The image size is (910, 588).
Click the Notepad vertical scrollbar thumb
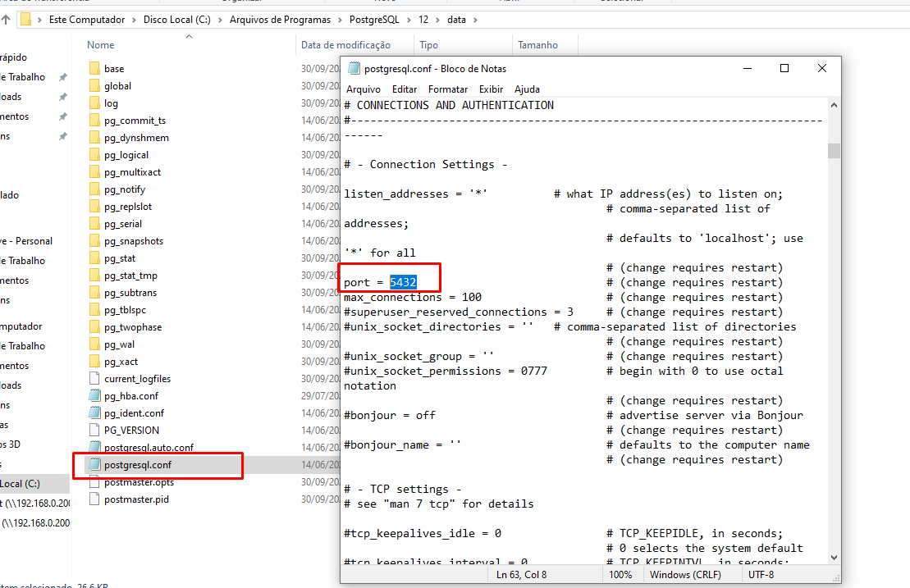pyautogui.click(x=834, y=151)
